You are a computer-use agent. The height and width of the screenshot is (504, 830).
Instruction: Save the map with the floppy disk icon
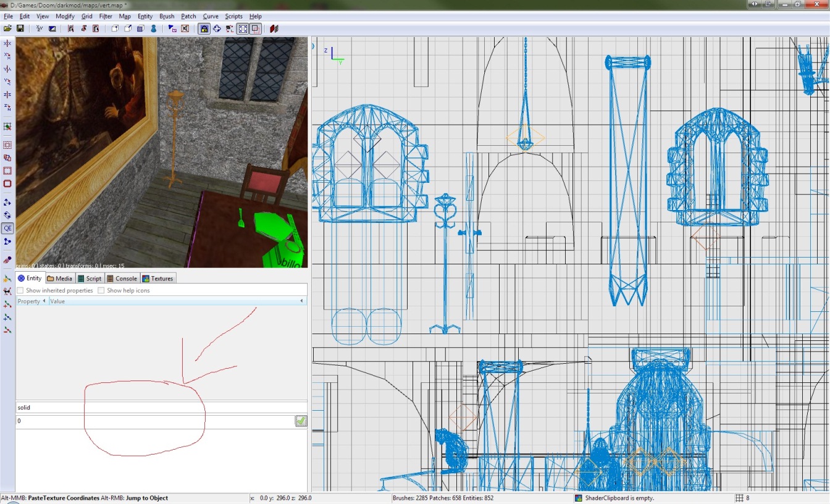click(x=20, y=28)
